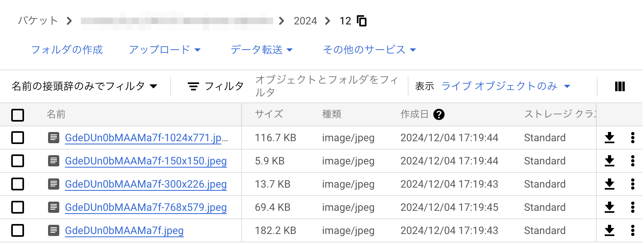Click the chevron after バケット
Image resolution: width=644 pixels, height=244 pixels.
tap(69, 21)
